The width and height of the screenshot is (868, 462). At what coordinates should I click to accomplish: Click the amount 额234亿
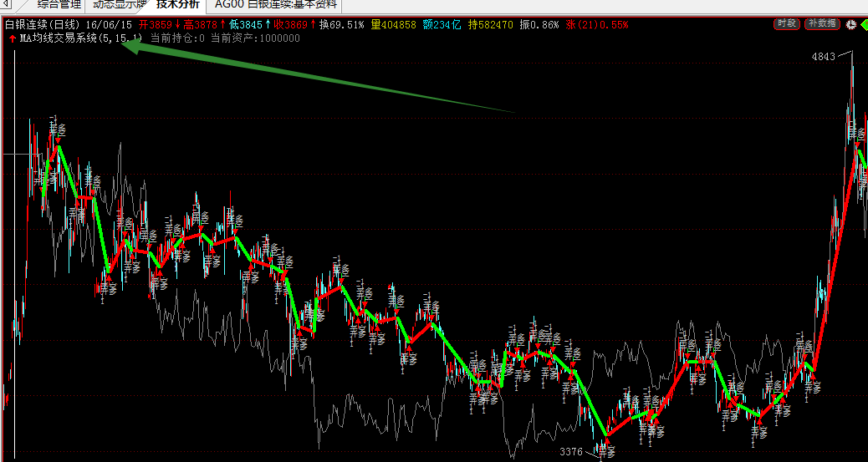(x=442, y=24)
